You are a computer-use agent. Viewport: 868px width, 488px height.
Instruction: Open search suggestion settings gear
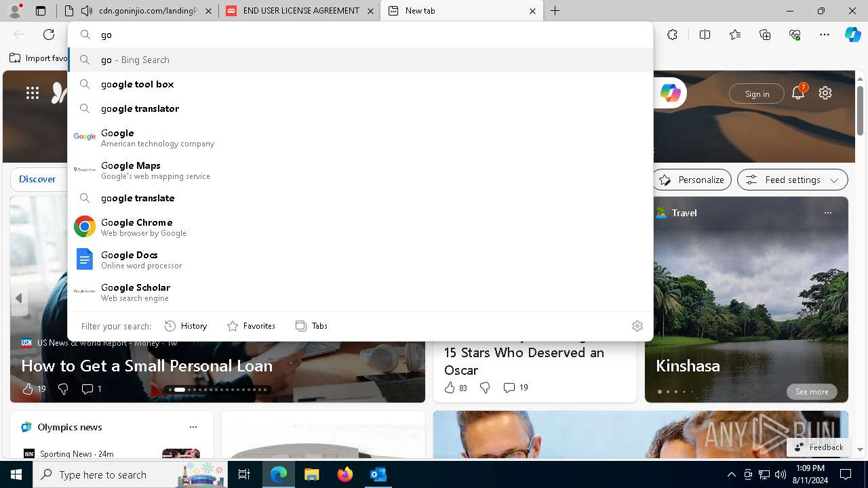[637, 326]
